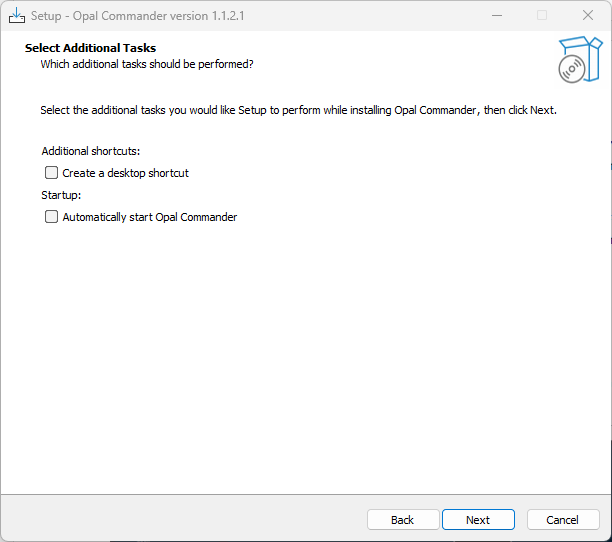Viewport: 612px width, 542px height.
Task: Click the instruction sentence ending "then click Next"
Action: (299, 110)
